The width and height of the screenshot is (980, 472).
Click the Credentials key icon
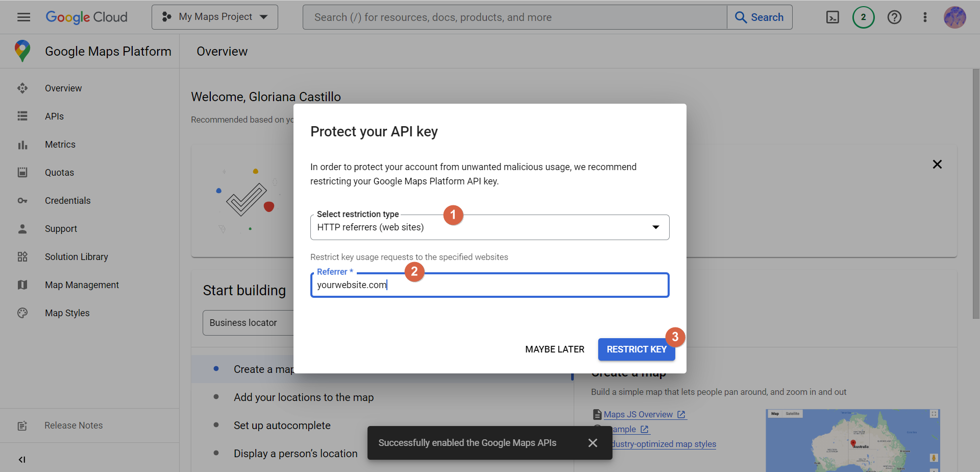tap(22, 201)
